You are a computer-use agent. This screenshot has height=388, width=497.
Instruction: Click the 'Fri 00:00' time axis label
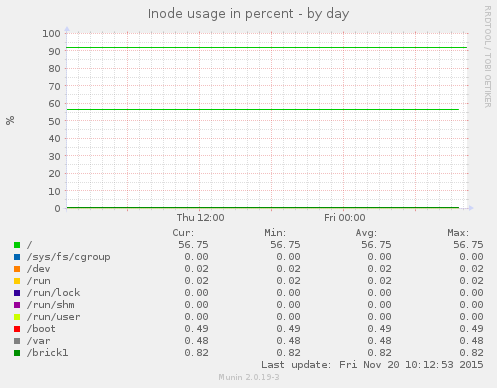point(345,218)
